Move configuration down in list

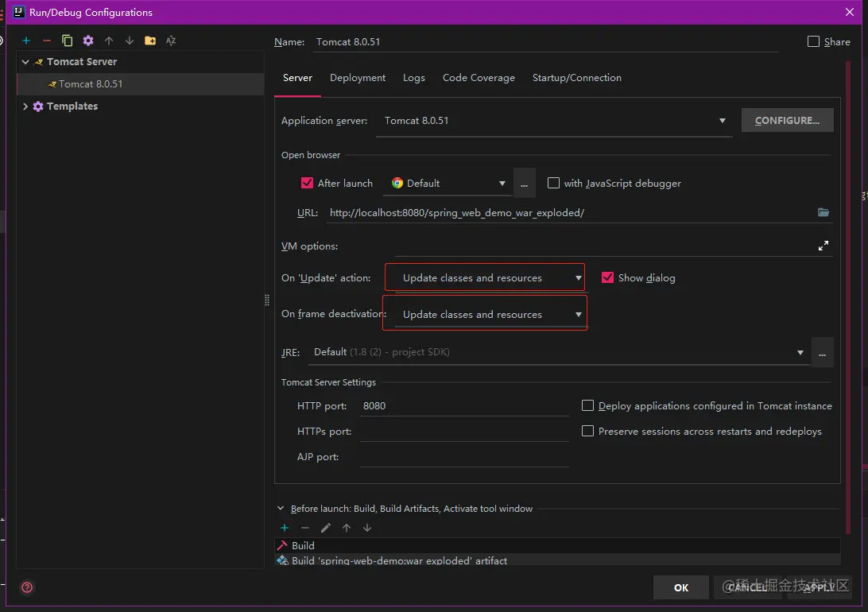129,41
